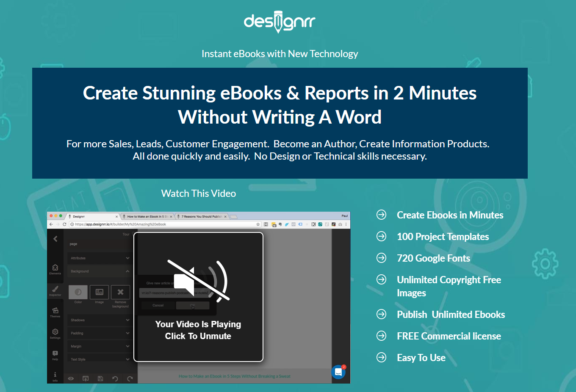
Task: Select Color background swatch in video
Action: [x=78, y=292]
